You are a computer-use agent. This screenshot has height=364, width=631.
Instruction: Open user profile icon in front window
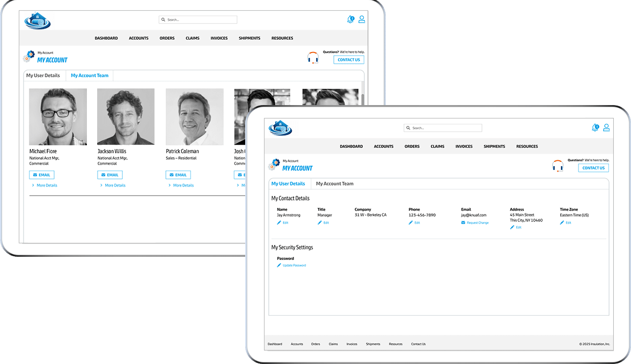tap(606, 128)
